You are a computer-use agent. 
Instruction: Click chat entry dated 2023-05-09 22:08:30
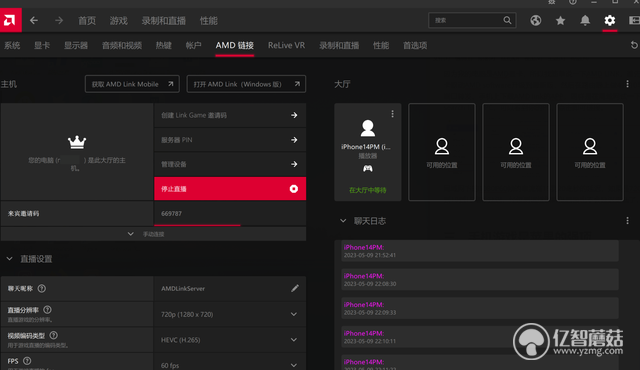[x=480, y=279]
